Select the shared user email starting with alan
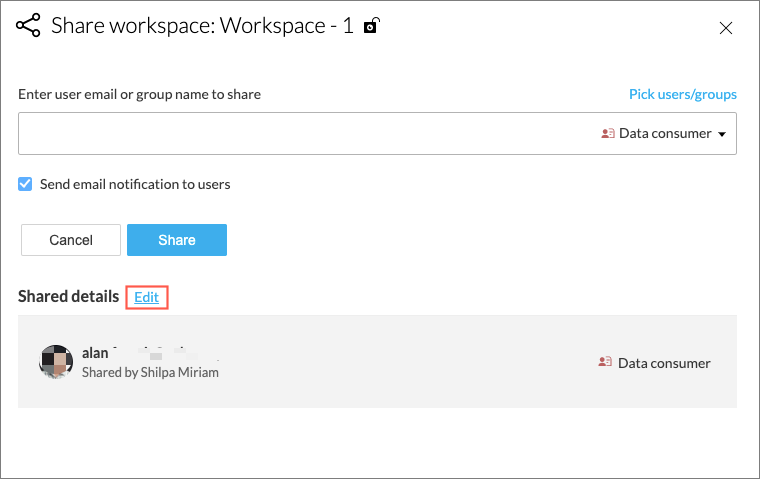 pos(150,353)
